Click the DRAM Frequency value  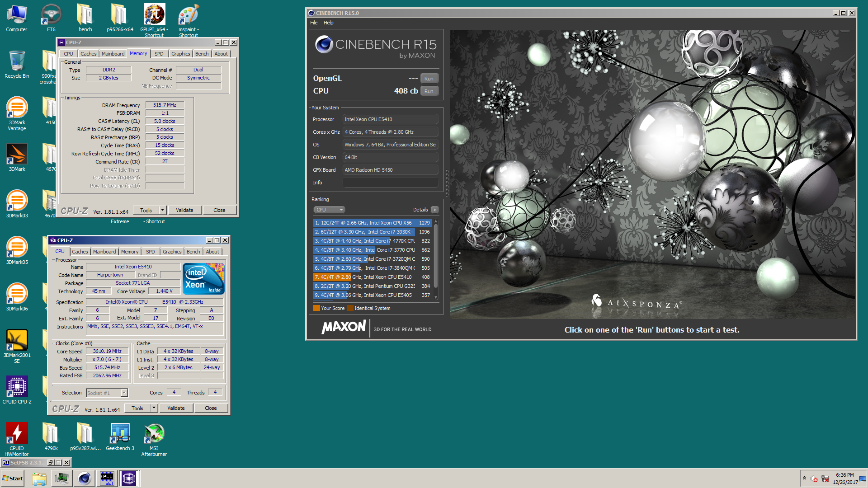[x=165, y=105]
